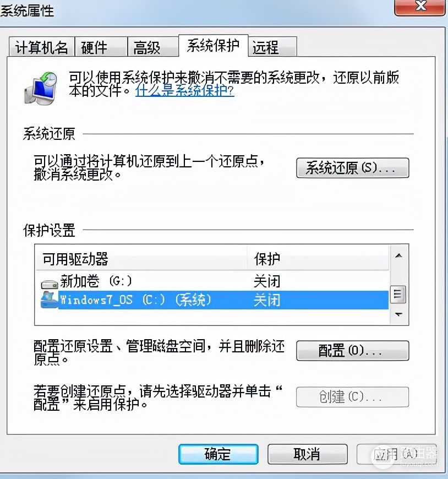Image resolution: width=448 pixels, height=479 pixels.
Task: Click the 配置(O)... button
Action: (x=352, y=351)
